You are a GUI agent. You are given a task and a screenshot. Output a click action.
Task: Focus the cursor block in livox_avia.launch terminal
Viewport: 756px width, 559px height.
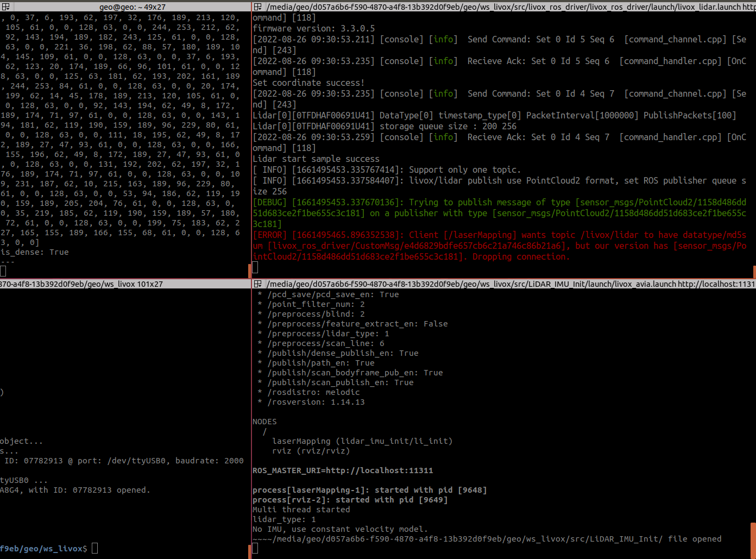[254, 548]
